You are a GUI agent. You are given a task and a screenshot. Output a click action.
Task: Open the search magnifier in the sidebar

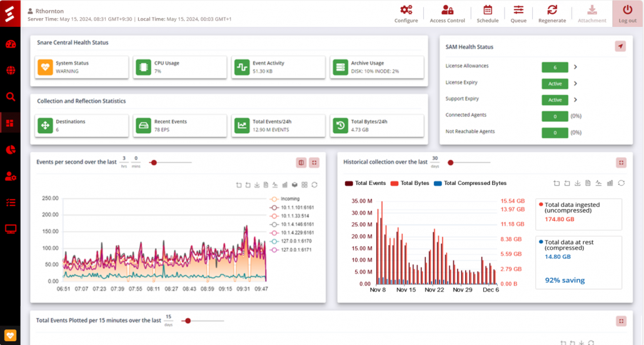pyautogui.click(x=11, y=97)
